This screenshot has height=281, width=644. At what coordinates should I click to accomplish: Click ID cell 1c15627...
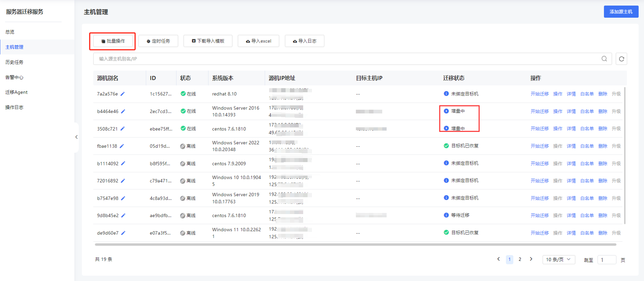click(161, 94)
